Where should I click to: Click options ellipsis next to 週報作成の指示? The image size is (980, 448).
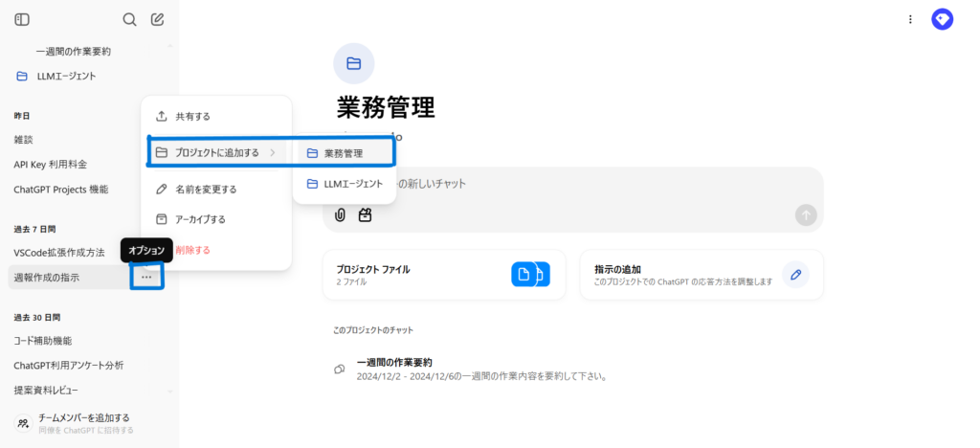pyautogui.click(x=146, y=278)
